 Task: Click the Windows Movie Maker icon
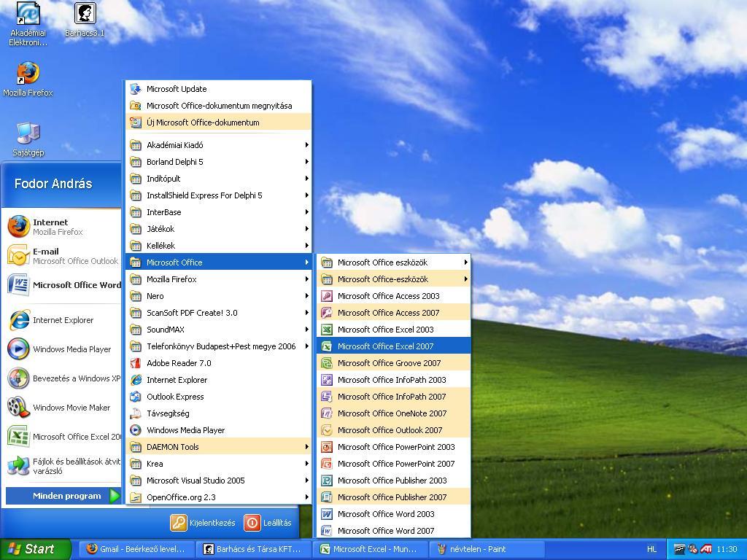tap(18, 407)
